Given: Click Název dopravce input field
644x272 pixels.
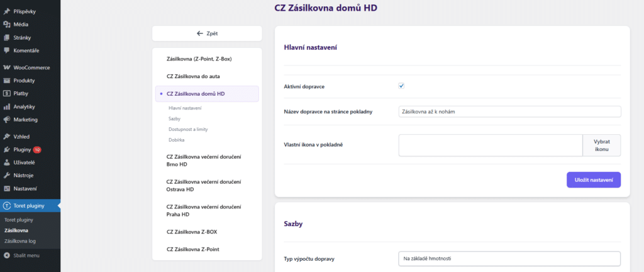Looking at the screenshot, I should pos(509,111).
